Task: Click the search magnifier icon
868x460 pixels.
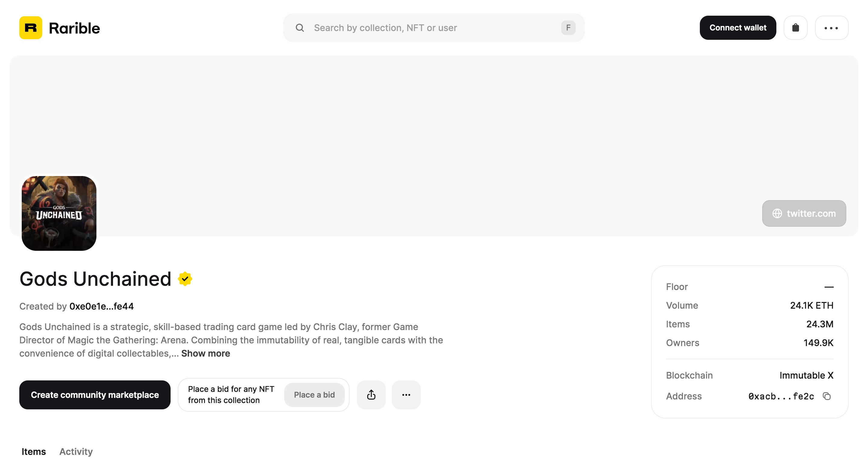Action: 300,28
